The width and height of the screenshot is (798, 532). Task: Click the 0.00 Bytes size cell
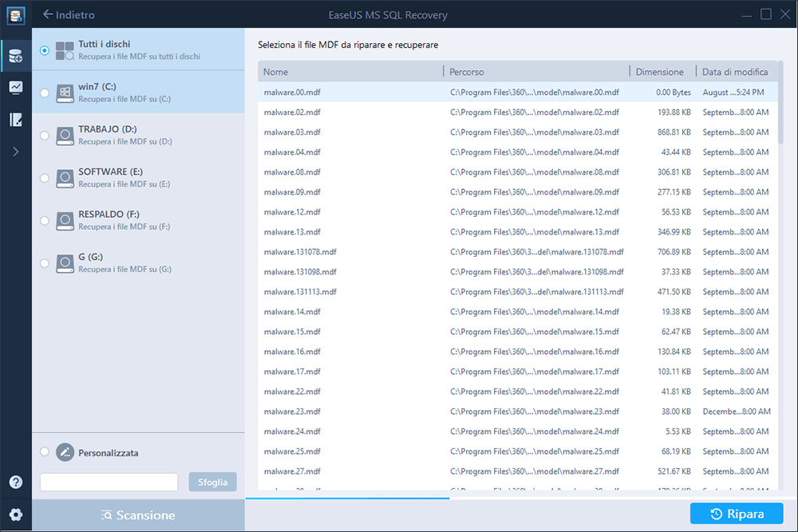pyautogui.click(x=674, y=92)
